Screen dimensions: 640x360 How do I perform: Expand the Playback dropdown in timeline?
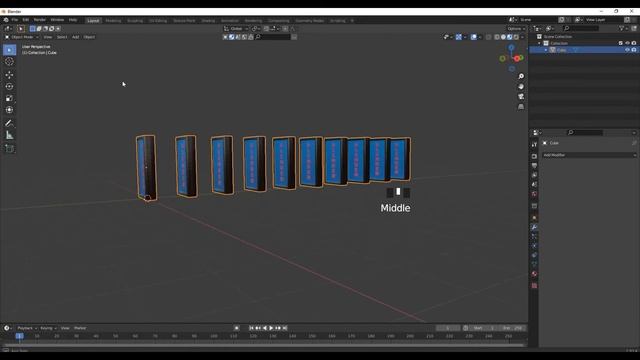(x=27, y=328)
